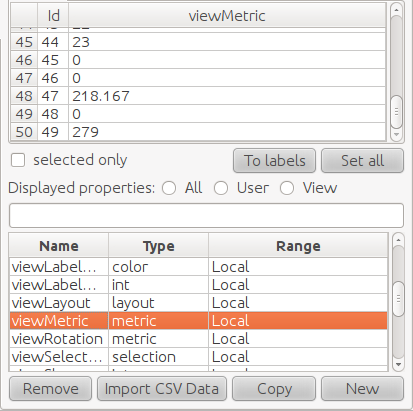
Task: Click the down arrow of the property list scrollbar
Action: 398,365
